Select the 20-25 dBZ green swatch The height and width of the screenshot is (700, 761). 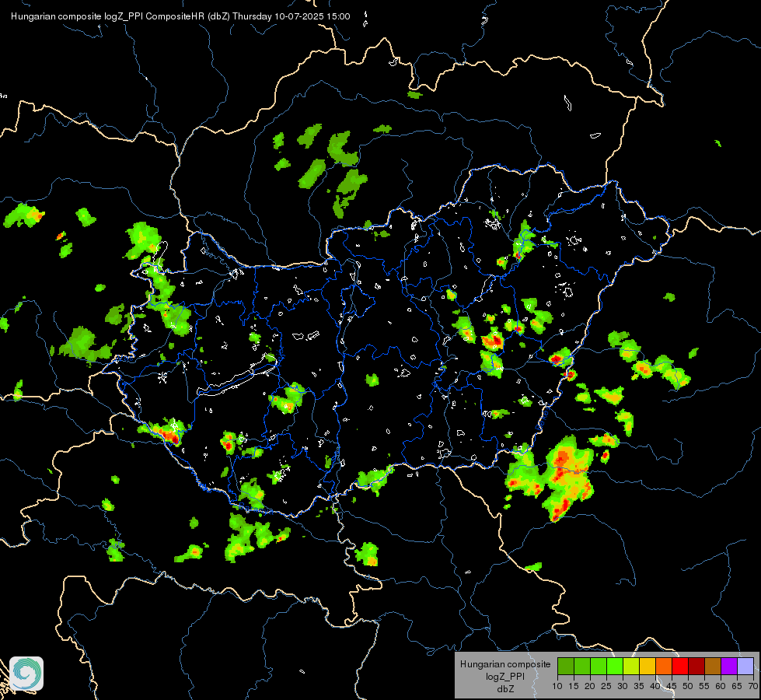point(599,666)
